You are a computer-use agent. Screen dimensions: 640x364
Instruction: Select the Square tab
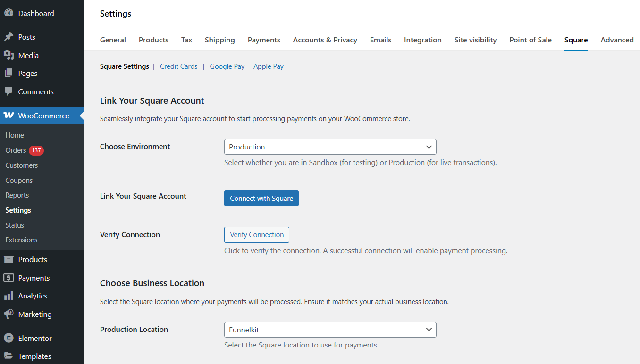coord(576,40)
